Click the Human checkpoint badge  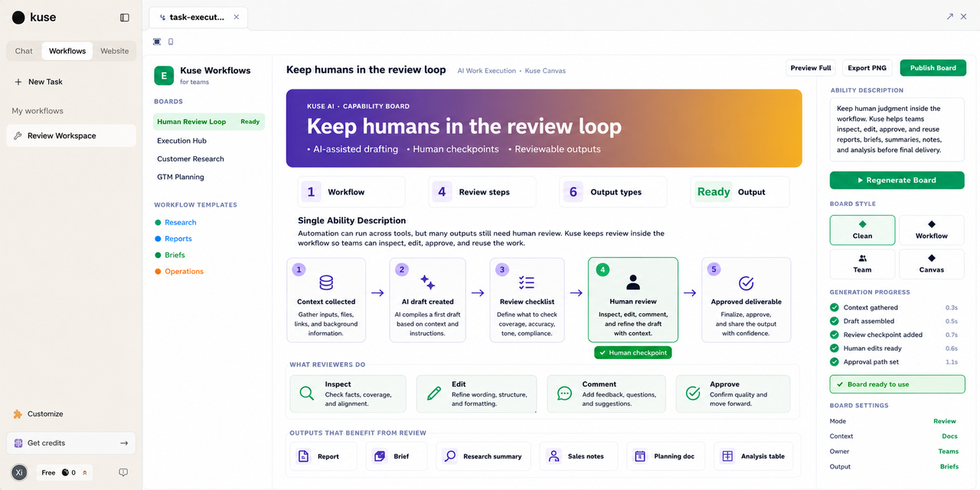pos(632,353)
